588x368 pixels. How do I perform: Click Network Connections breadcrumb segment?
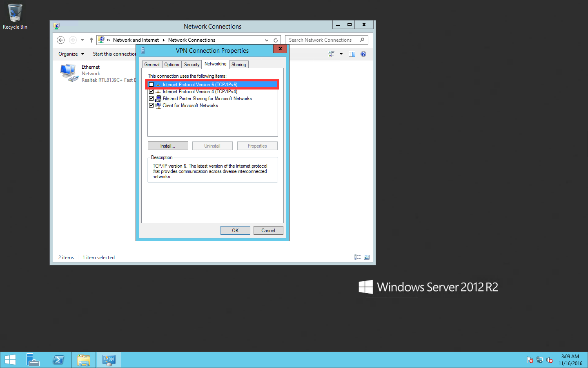[192, 40]
